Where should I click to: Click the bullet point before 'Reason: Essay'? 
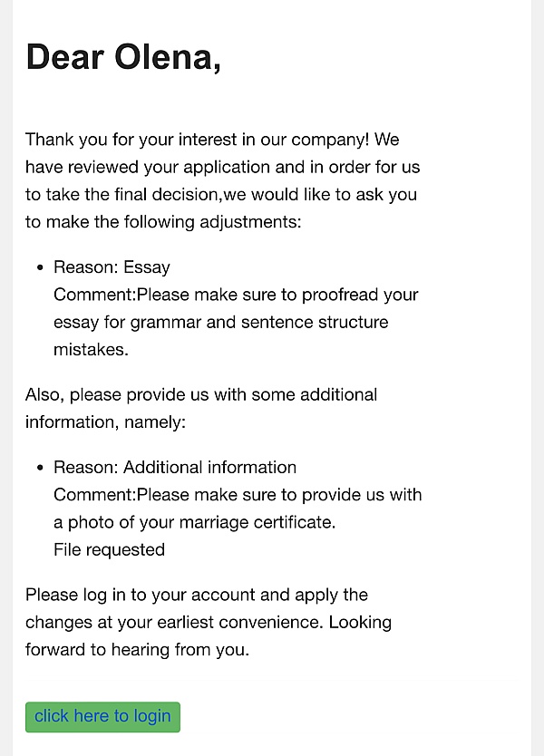point(40,267)
